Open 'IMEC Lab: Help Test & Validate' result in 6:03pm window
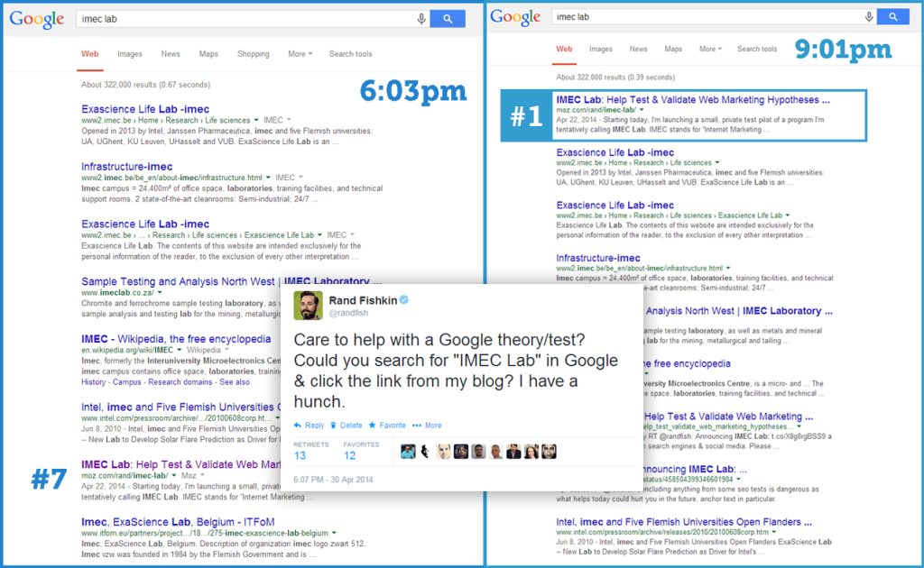 [180, 464]
